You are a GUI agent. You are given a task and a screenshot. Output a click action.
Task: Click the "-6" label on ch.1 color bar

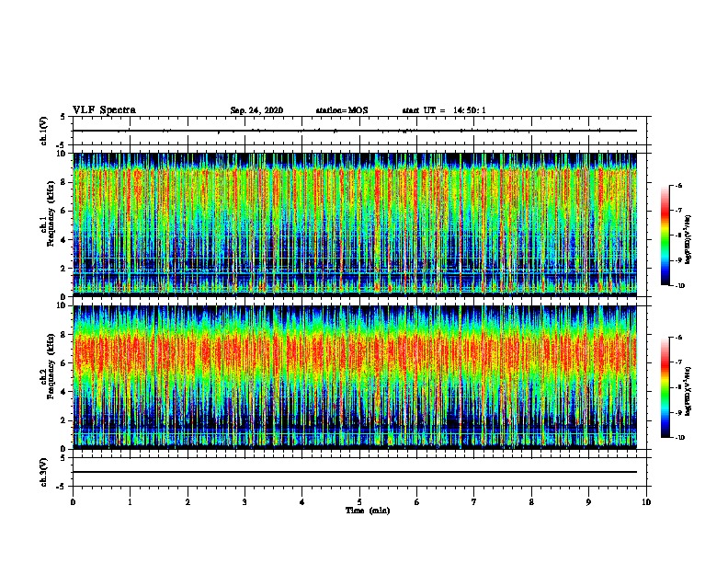pyautogui.click(x=678, y=186)
